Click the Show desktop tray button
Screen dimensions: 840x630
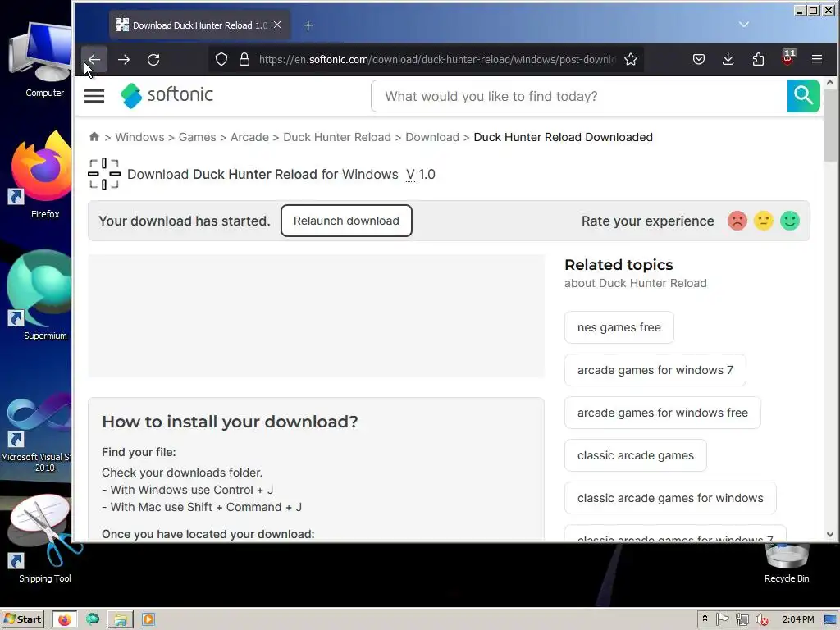coord(830,619)
